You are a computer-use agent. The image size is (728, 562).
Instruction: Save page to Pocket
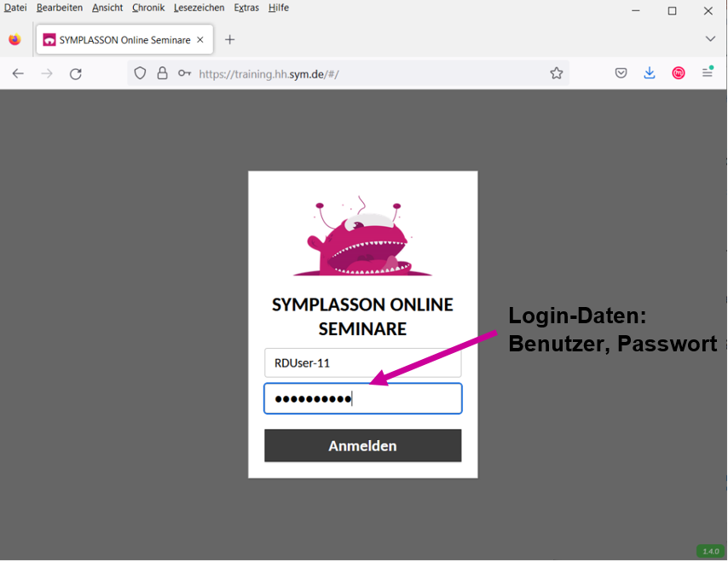pos(621,73)
